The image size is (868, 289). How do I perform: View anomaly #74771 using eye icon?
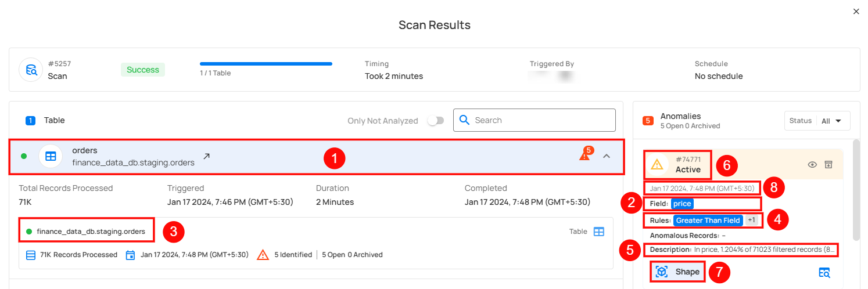click(812, 165)
